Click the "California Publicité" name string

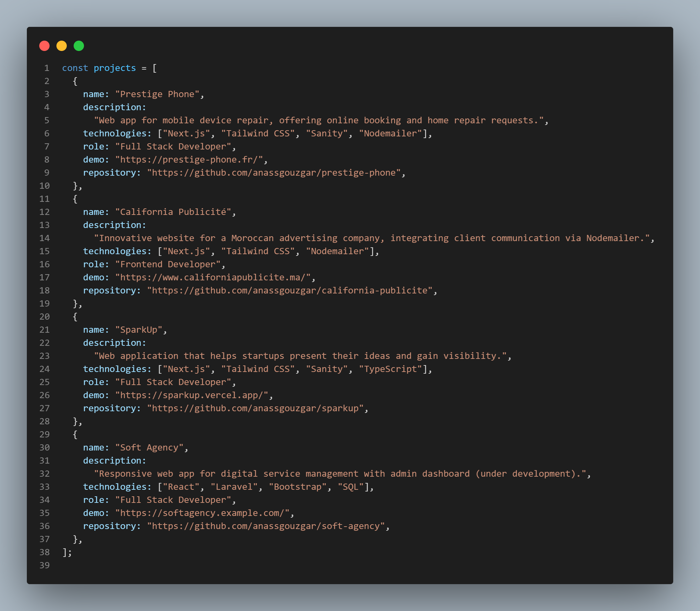point(173,212)
